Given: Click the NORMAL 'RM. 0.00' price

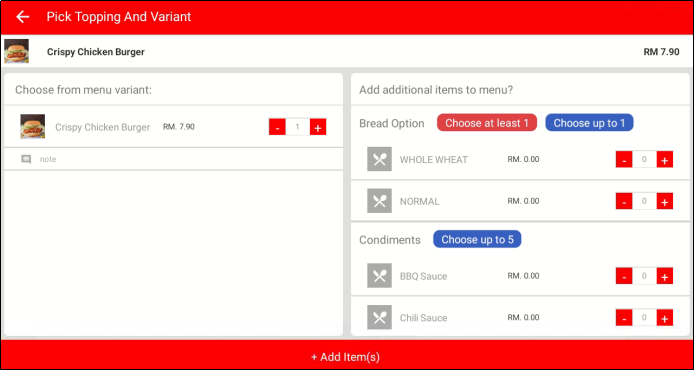Looking at the screenshot, I should coord(523,201).
